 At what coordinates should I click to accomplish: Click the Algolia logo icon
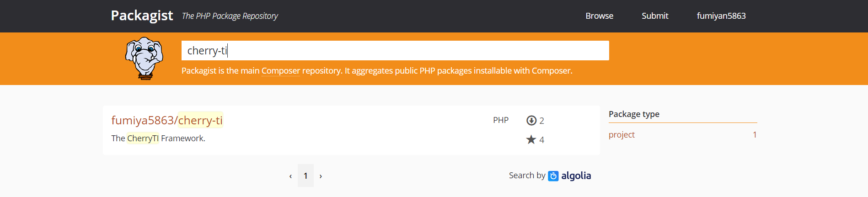tap(553, 176)
